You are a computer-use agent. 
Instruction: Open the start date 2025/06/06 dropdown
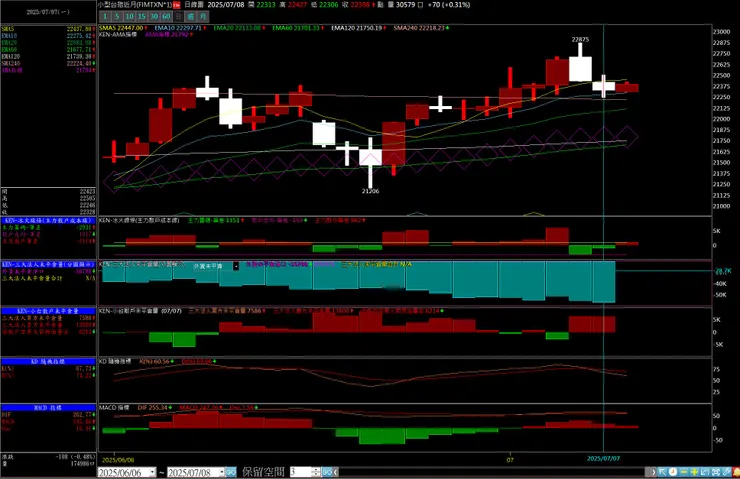point(152,472)
